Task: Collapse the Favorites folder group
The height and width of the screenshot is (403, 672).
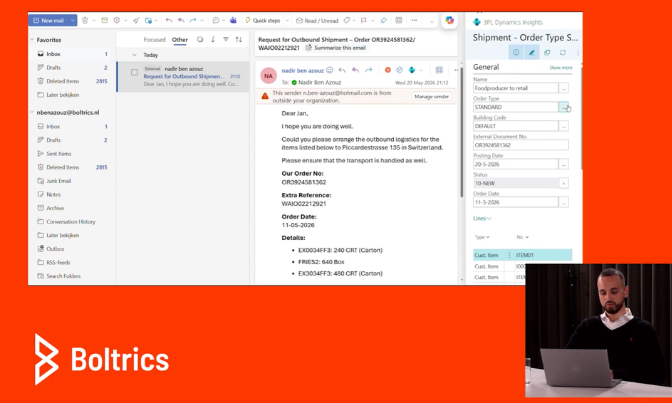Action: (32, 40)
